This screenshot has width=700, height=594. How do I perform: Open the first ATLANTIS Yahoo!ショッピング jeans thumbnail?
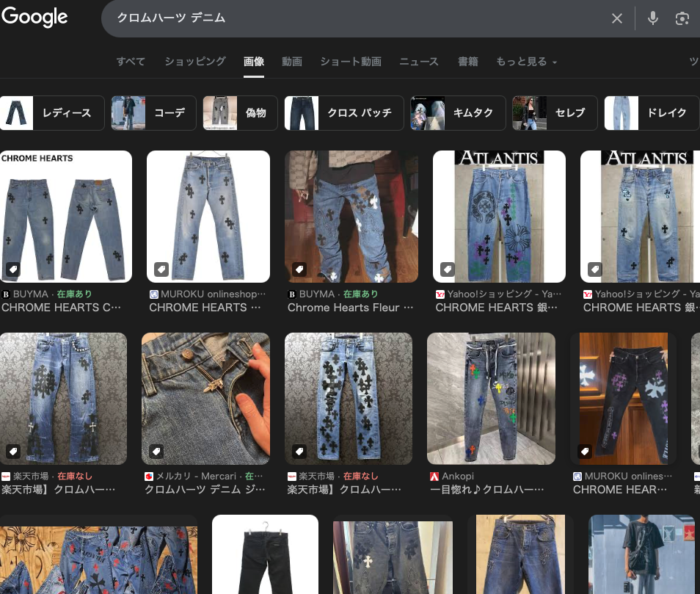click(499, 217)
